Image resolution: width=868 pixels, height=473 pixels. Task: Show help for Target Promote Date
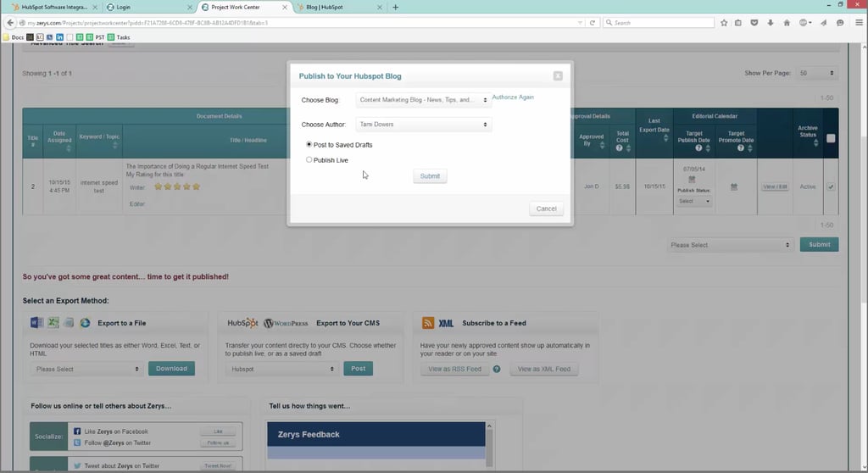click(741, 147)
